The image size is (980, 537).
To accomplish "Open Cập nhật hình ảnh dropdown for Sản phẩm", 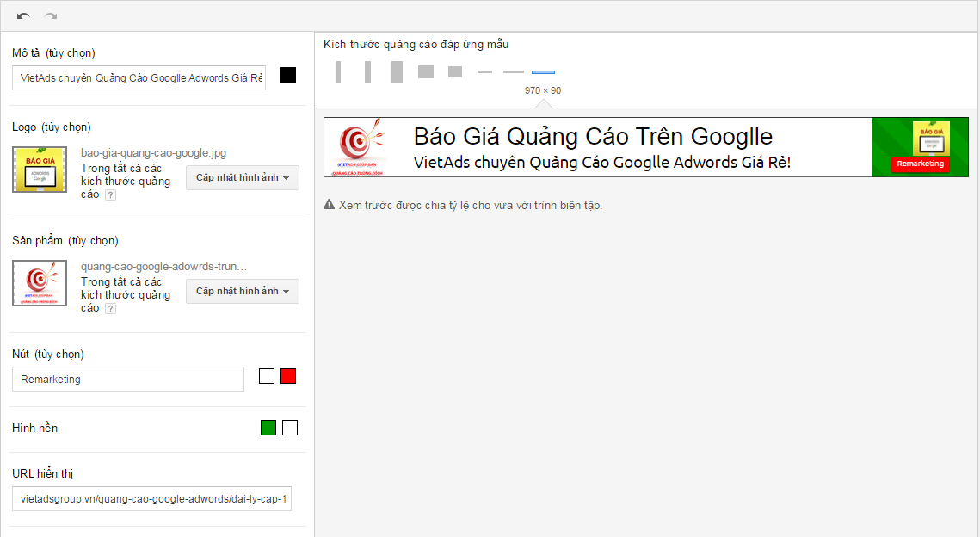I will click(242, 291).
